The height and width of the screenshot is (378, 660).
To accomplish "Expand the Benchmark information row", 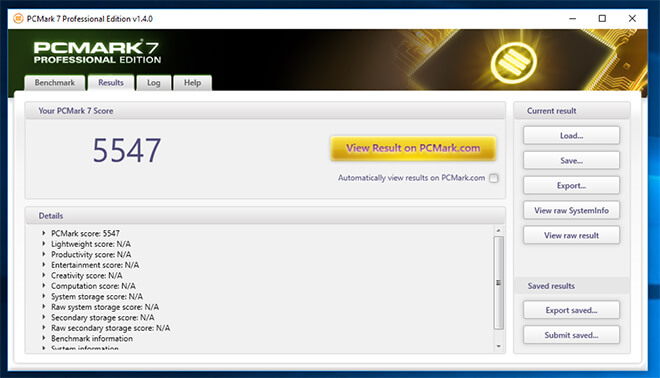I will point(44,338).
